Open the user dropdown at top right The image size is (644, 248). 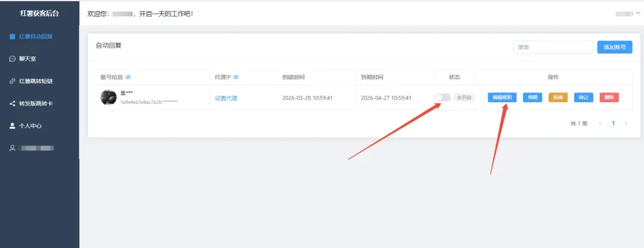627,14
